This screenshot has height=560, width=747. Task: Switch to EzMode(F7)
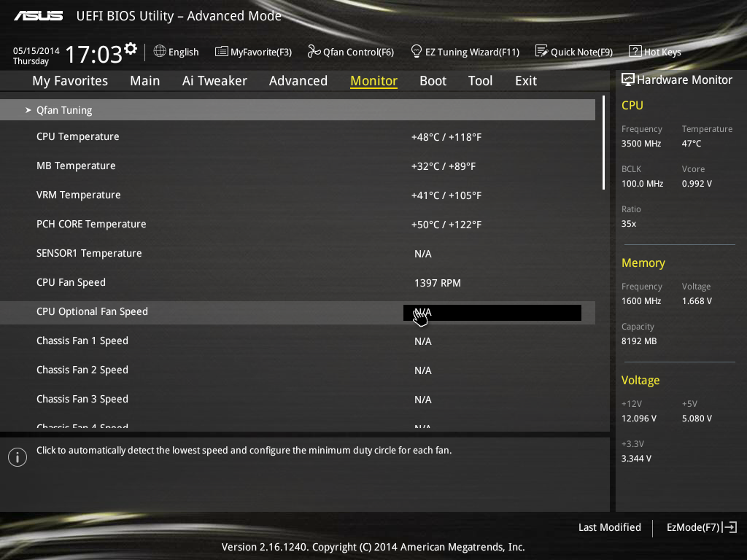tap(693, 527)
